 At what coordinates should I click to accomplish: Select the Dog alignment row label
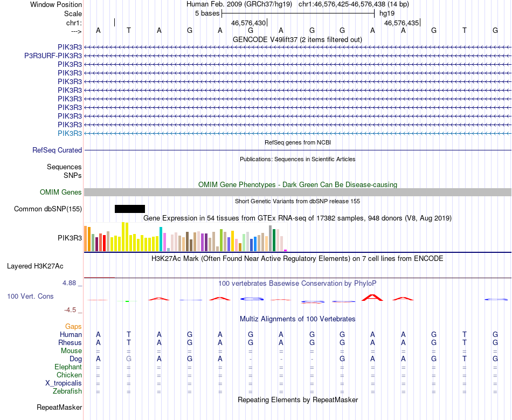[76, 359]
